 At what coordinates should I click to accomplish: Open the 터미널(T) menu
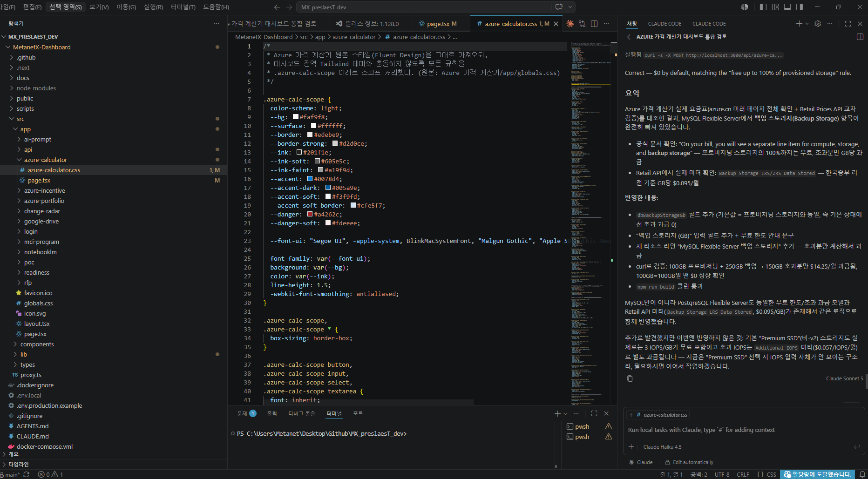[x=183, y=7]
